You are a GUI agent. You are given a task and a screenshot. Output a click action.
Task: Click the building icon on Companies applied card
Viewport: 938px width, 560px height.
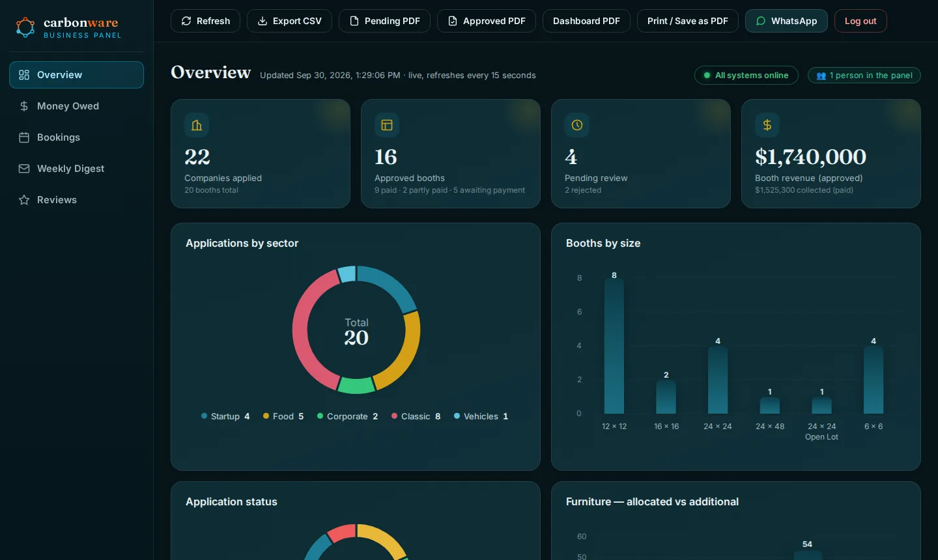pyautogui.click(x=197, y=125)
